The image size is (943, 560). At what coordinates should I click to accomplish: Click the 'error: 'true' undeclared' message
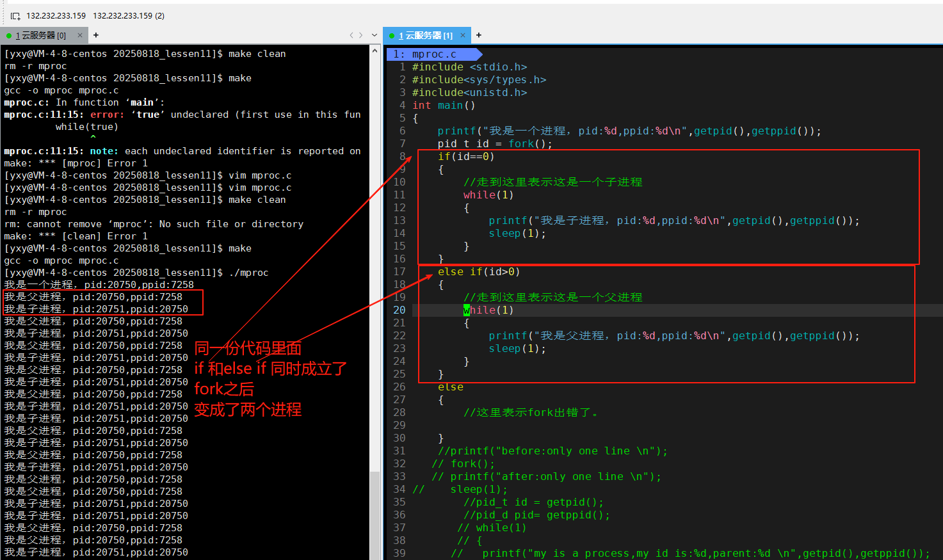[x=182, y=115]
